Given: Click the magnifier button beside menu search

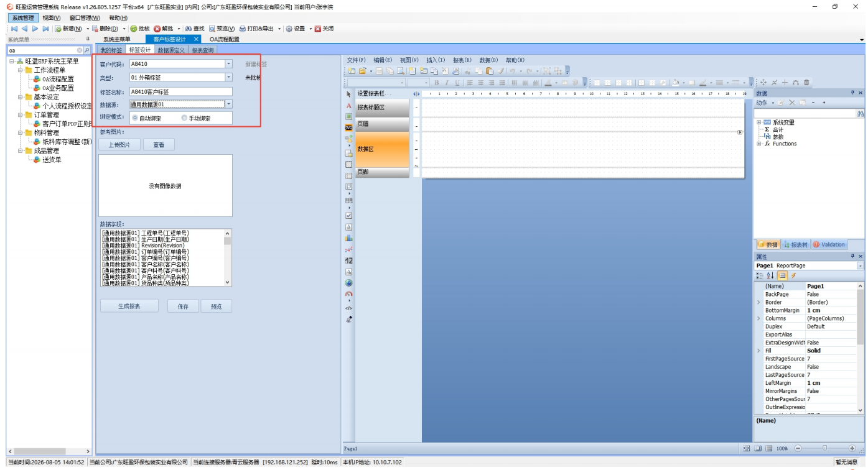Looking at the screenshot, I should pos(86,50).
